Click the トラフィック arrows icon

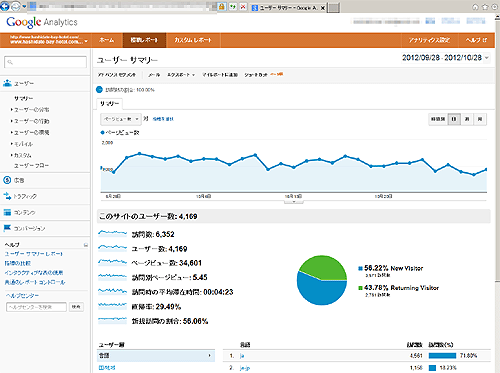point(7,196)
